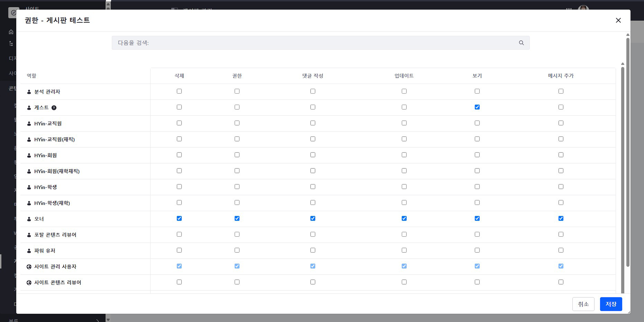Close the 권한 dialog with the X
The height and width of the screenshot is (322, 644).
point(618,20)
